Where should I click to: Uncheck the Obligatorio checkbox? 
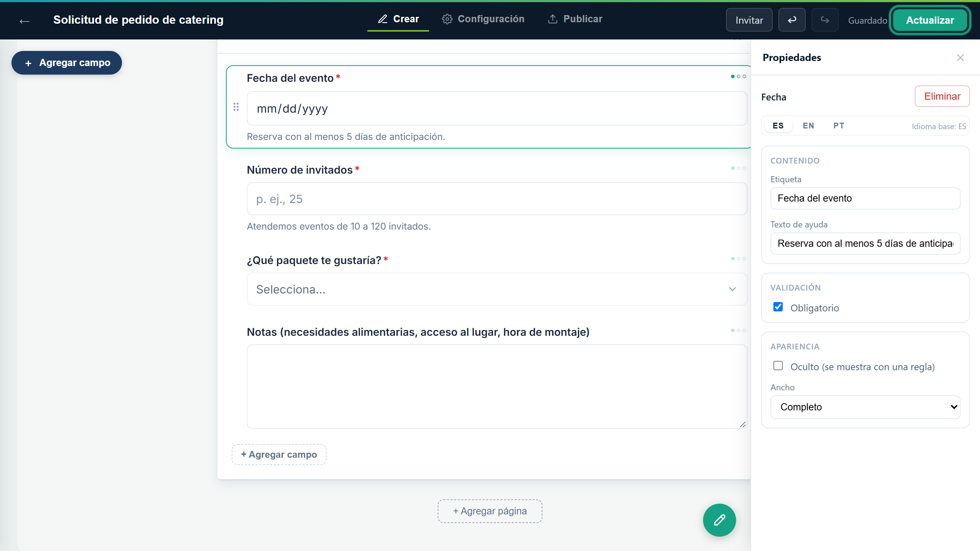pos(778,307)
